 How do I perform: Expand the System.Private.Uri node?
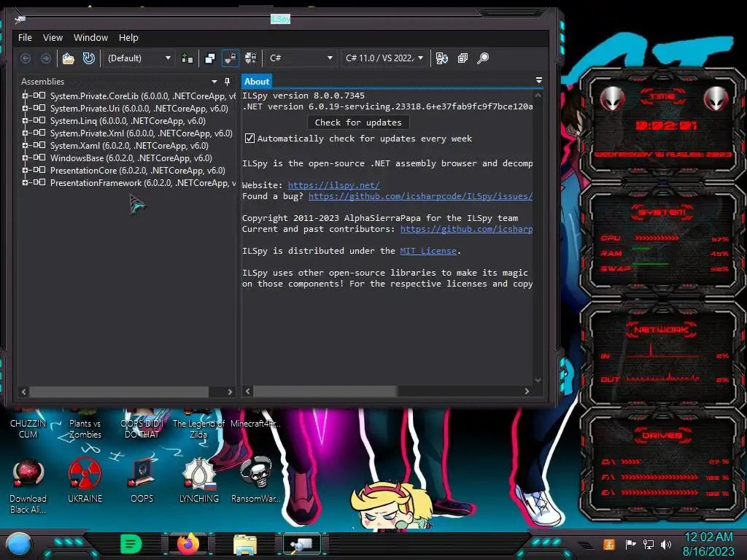(x=25, y=108)
